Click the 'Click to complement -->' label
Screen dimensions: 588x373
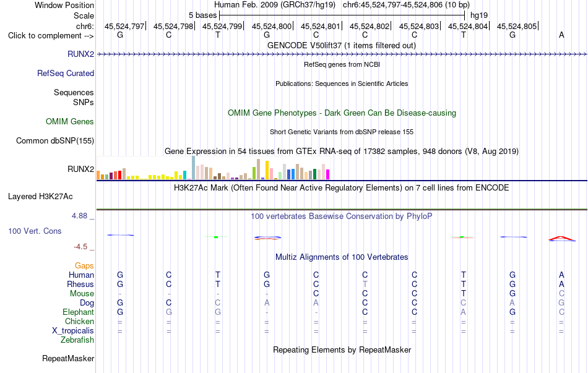click(51, 36)
